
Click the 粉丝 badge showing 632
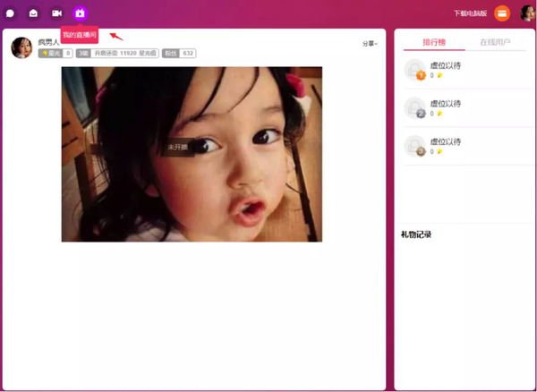point(179,53)
